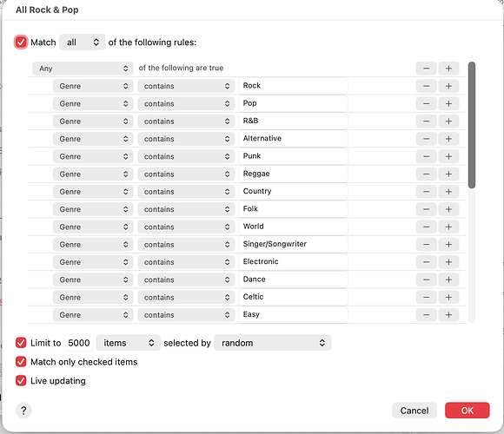Open the help question mark button
This screenshot has width=504, height=434.
[x=23, y=411]
